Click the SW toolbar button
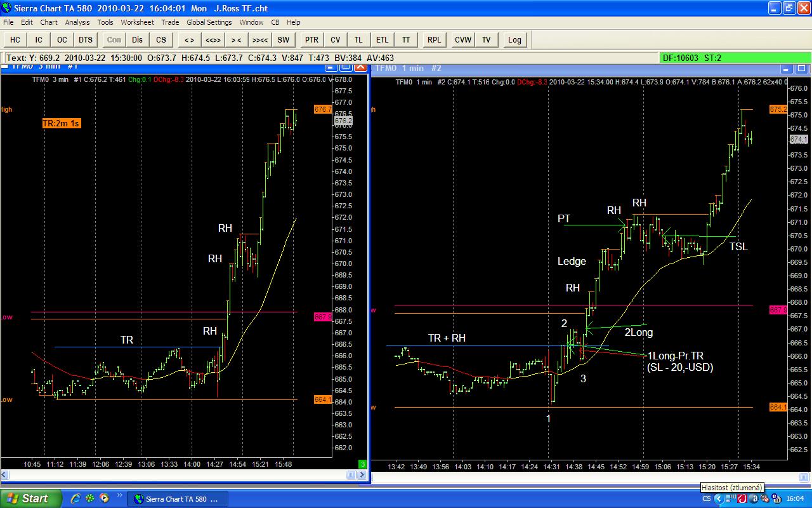Screen dimensions: 812x508 coord(283,39)
